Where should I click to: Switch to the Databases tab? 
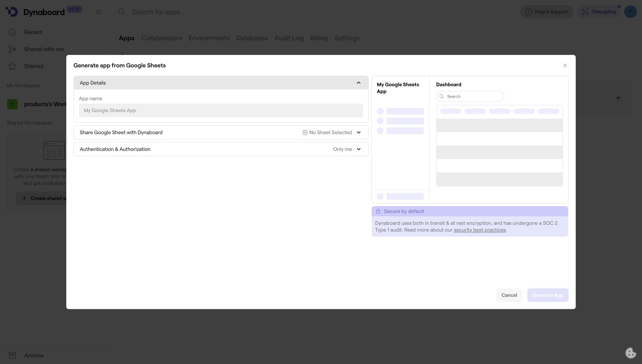[x=252, y=38]
